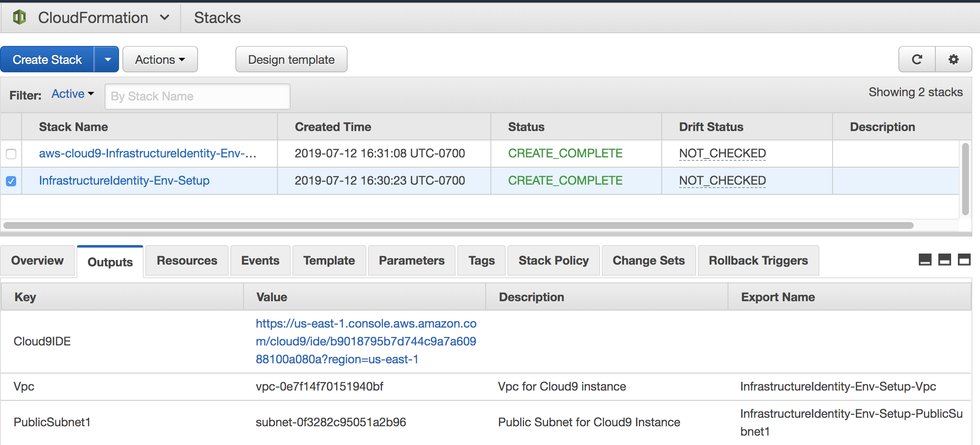Open the Cloud9IDE console URL link
Screen dimensions: 980x445
point(366,341)
